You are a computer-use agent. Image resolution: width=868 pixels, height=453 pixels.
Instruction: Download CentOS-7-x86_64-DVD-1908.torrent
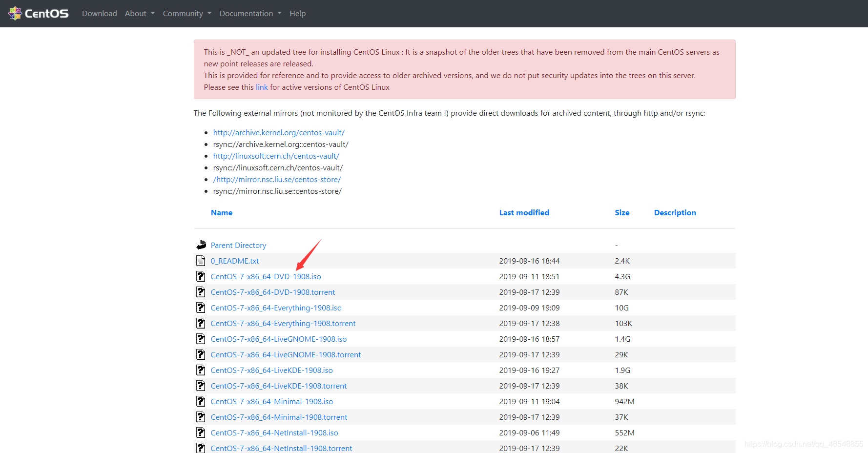(273, 292)
